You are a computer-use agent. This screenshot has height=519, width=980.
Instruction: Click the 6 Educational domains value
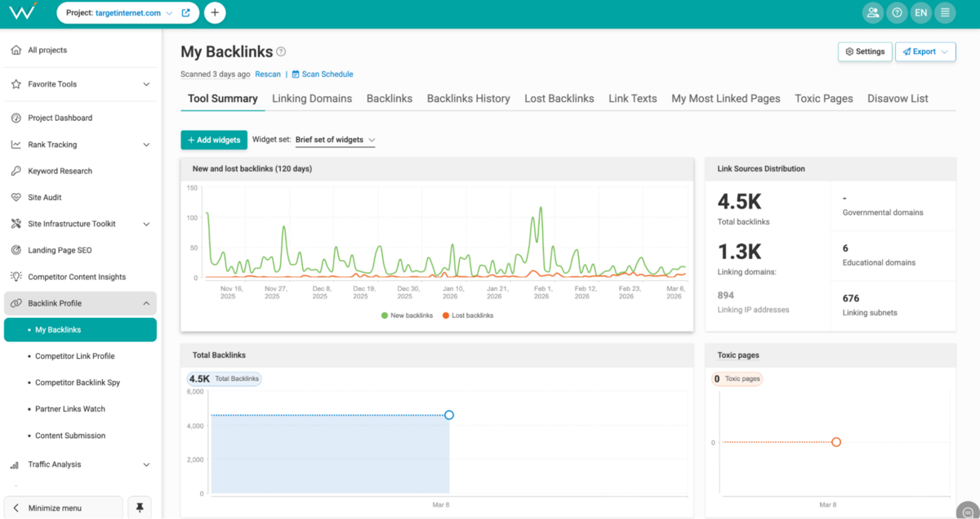pos(845,248)
